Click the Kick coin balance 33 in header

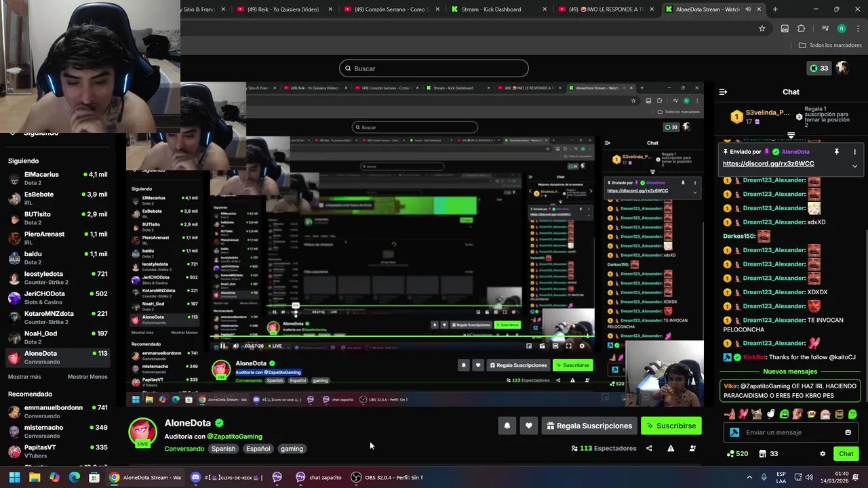[819, 68]
